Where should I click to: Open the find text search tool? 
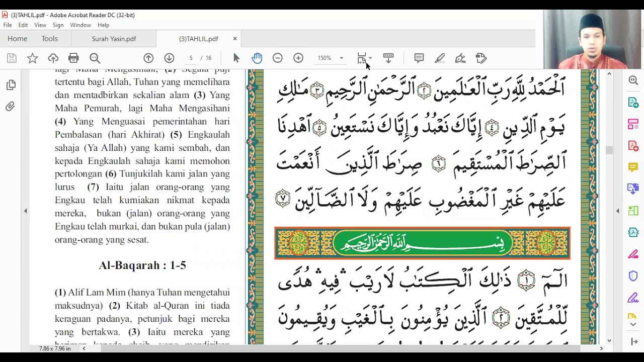tap(95, 58)
